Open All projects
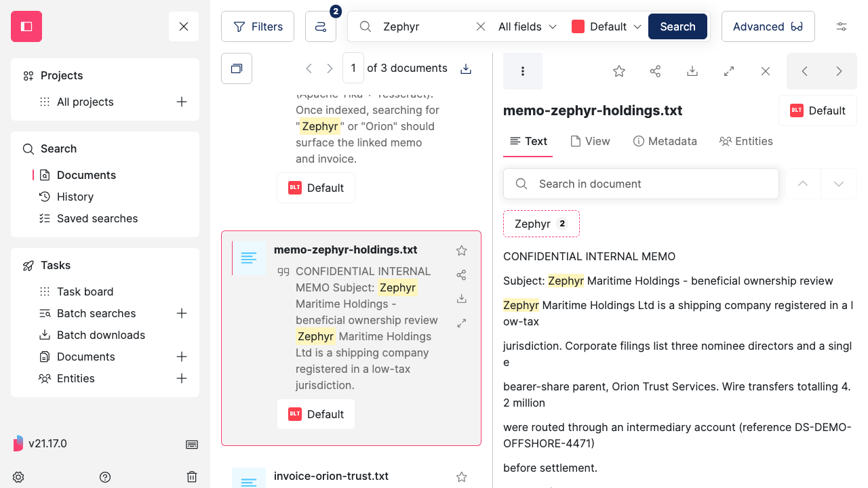 point(85,102)
